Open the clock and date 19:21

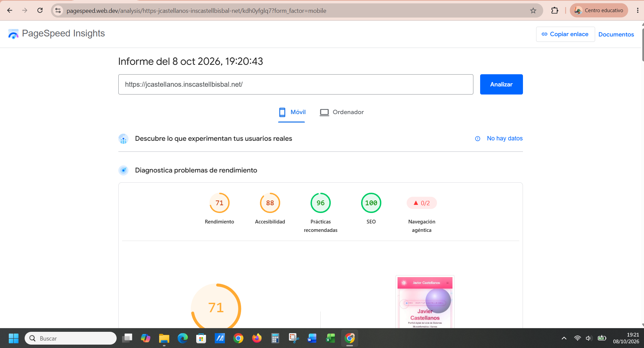tap(626, 338)
